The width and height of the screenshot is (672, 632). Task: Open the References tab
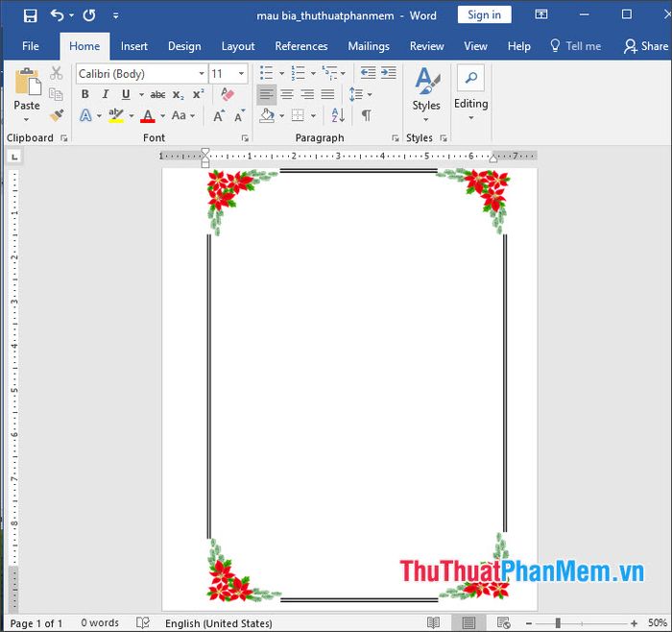click(x=301, y=46)
